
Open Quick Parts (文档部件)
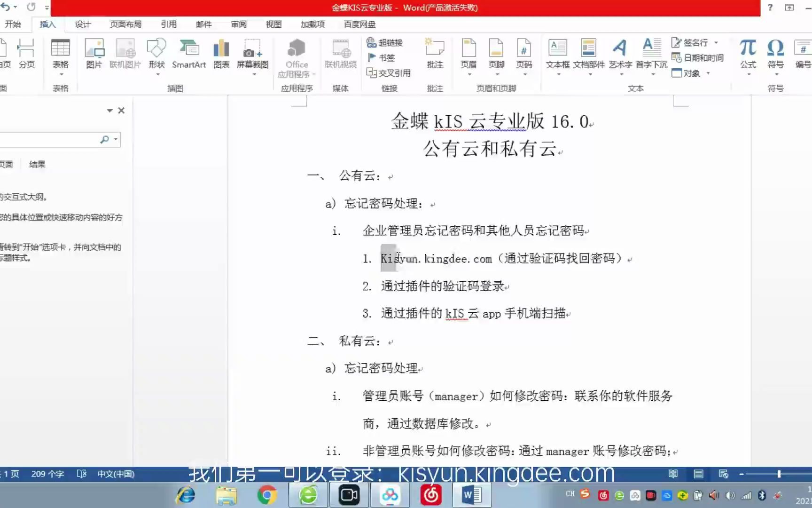[589, 56]
